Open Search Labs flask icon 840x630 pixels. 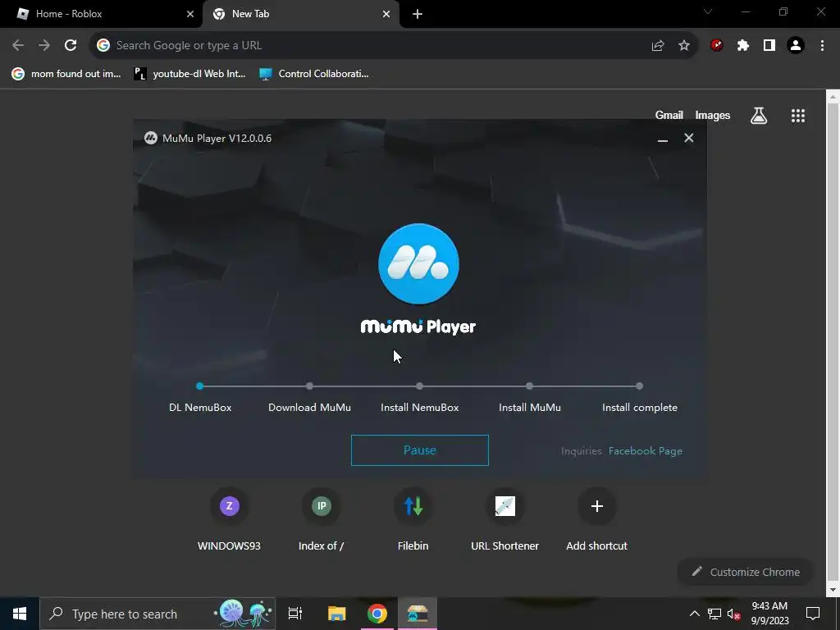759,115
